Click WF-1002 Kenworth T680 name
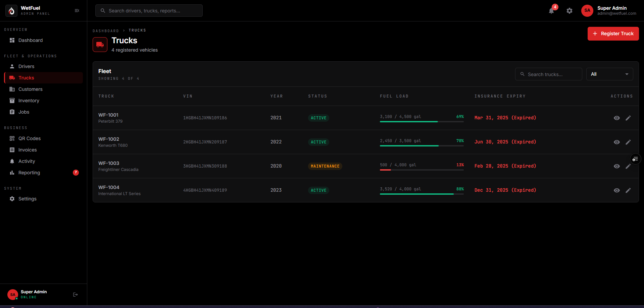The width and height of the screenshot is (644, 308). 113,142
